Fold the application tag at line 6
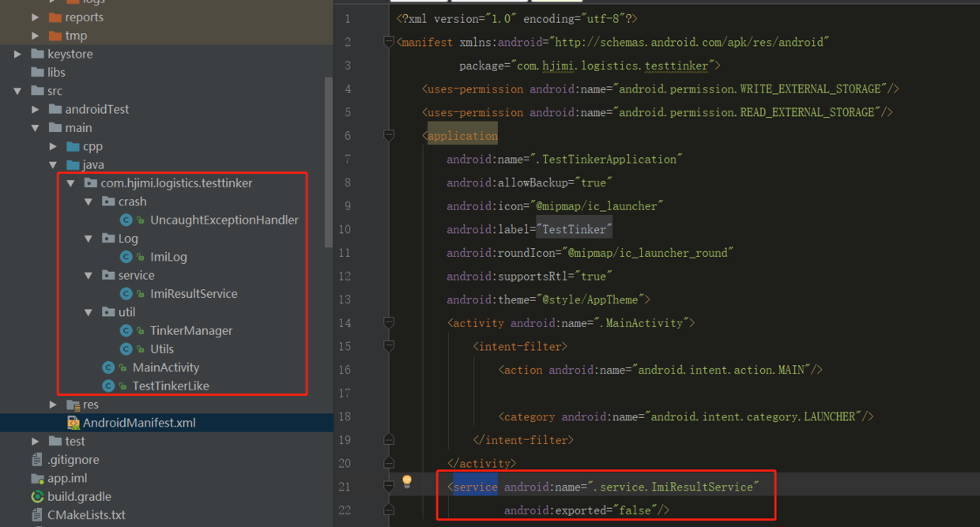980x527 pixels. [x=389, y=136]
